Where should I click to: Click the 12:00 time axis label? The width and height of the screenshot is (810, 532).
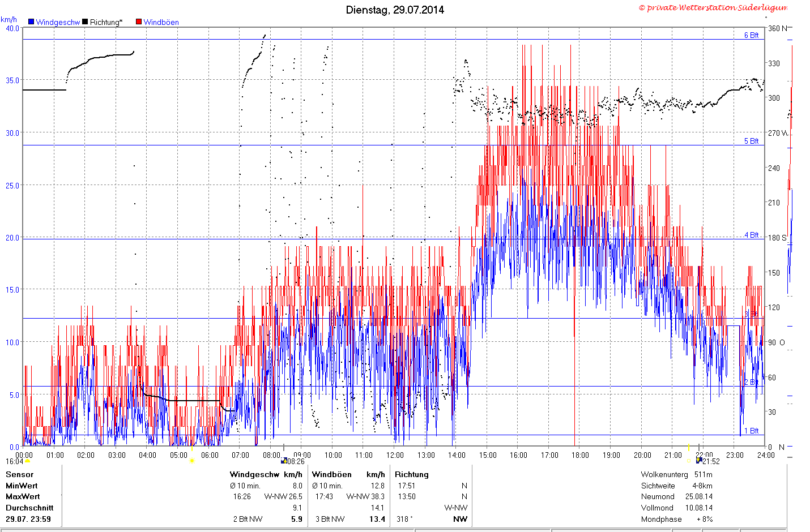coord(395,455)
